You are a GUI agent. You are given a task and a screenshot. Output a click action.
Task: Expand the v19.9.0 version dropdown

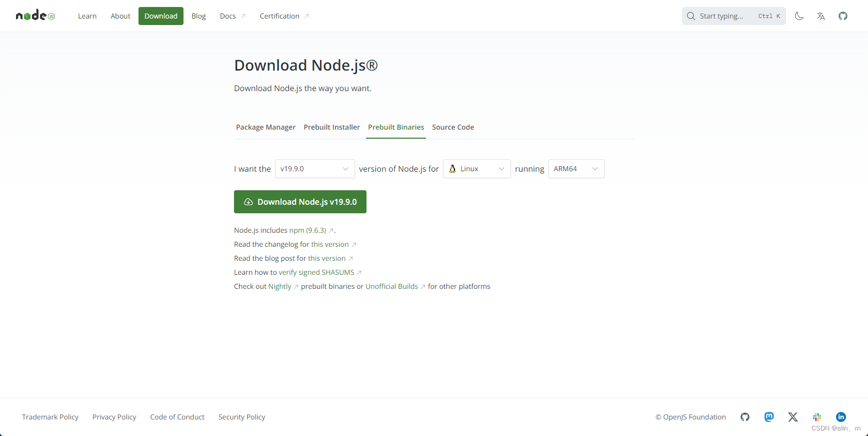pyautogui.click(x=315, y=169)
